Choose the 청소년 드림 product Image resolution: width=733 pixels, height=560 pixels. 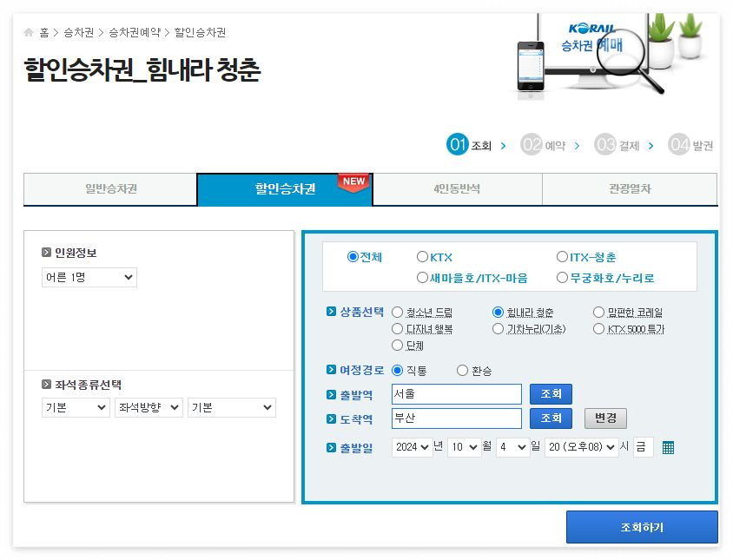[397, 312]
